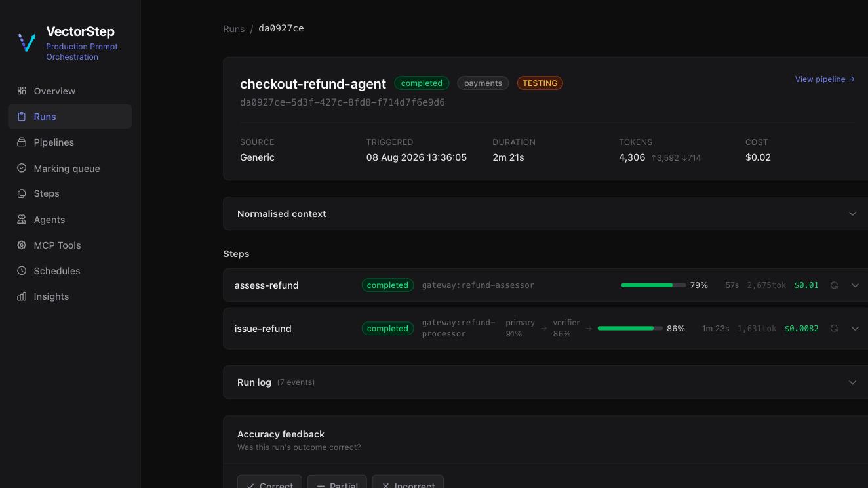Click the 2,675tok token count

766,285
